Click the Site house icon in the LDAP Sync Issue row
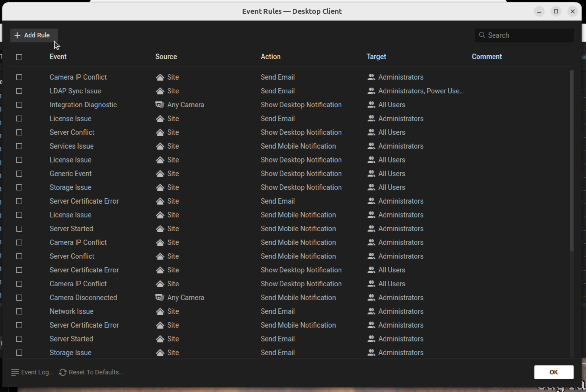The height and width of the screenshot is (392, 586). pos(160,91)
